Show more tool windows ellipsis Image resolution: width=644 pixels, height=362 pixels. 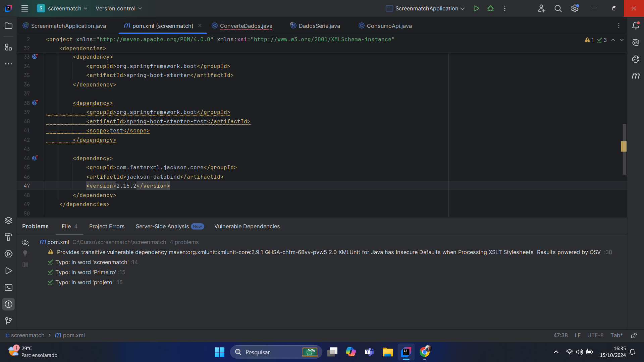8,64
